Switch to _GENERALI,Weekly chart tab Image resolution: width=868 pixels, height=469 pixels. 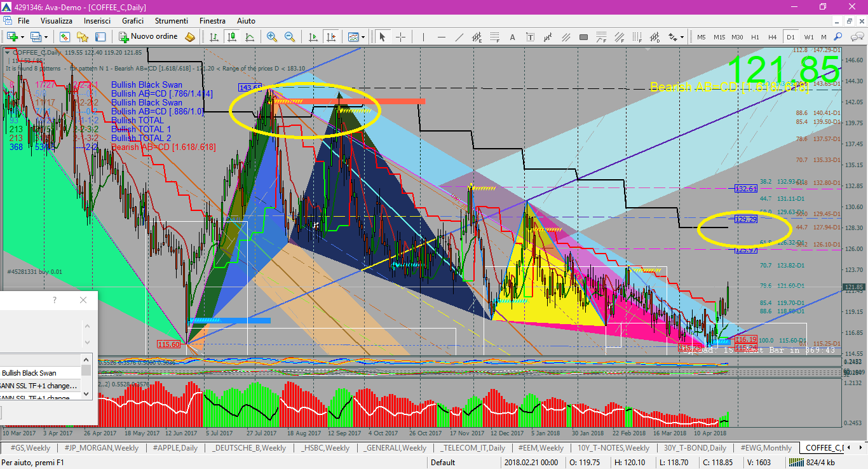tap(395, 448)
